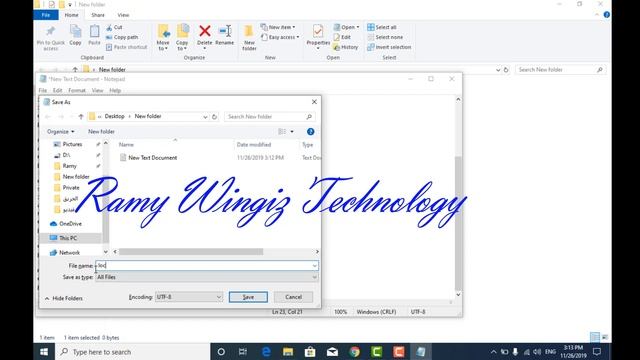Open the File tab in Explorer

46,15
